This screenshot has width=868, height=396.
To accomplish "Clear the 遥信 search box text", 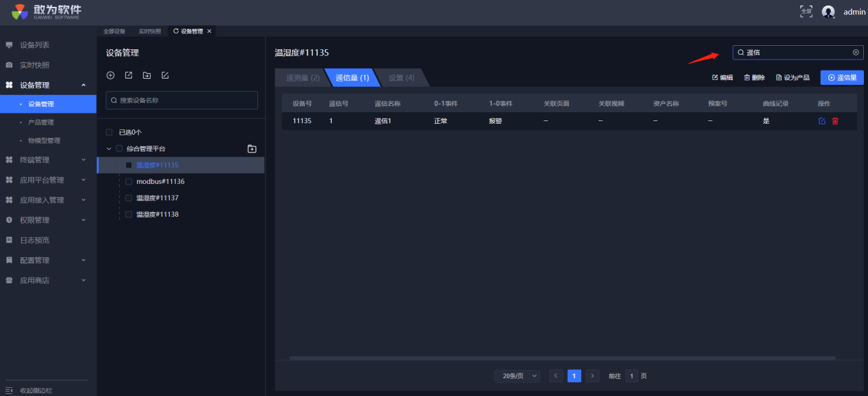I will click(x=856, y=53).
